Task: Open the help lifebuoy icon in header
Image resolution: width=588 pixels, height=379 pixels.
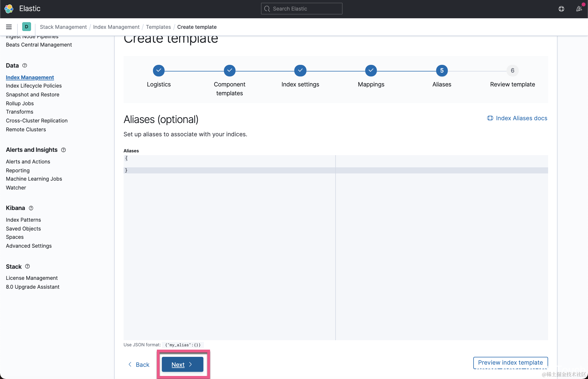Action: coord(561,9)
